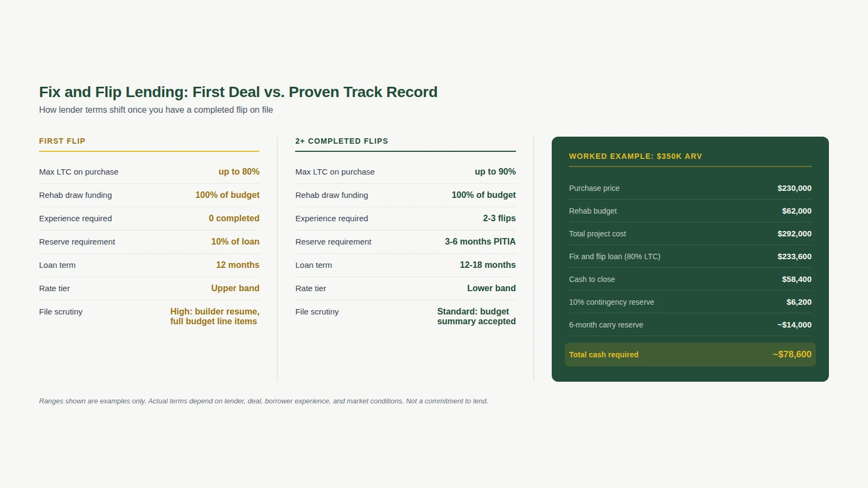This screenshot has width=868, height=488.
Task: Click the '6-month carry reserve' label
Action: [606, 325]
